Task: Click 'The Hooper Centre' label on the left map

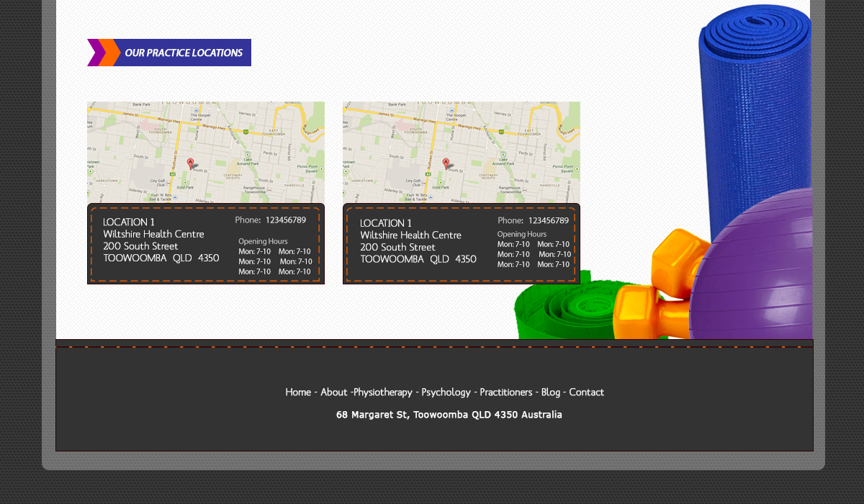Action: (x=199, y=117)
